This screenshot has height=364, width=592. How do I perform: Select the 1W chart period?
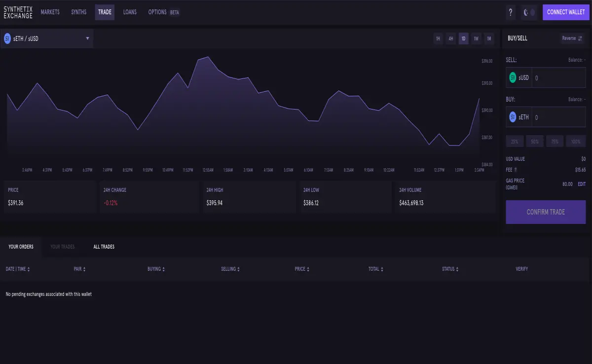point(476,38)
